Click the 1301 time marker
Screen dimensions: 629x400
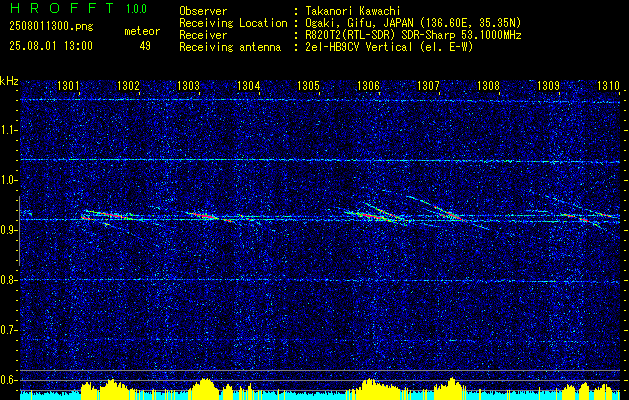point(68,85)
